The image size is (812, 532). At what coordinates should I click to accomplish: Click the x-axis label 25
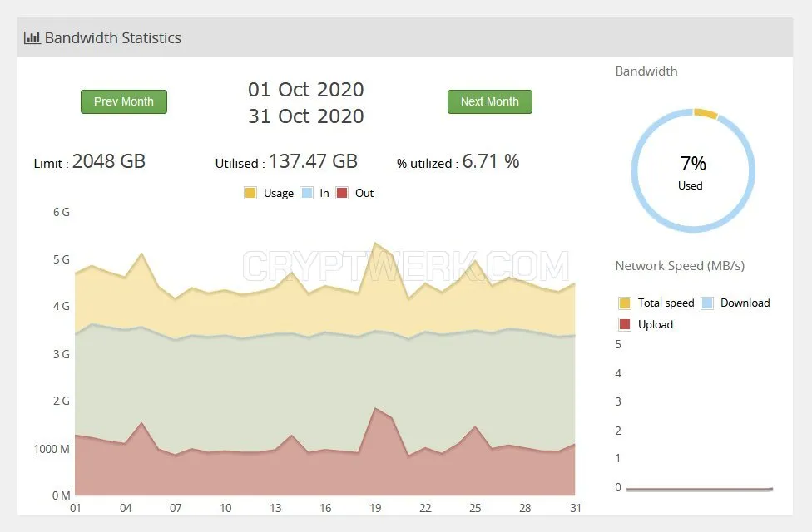(475, 508)
